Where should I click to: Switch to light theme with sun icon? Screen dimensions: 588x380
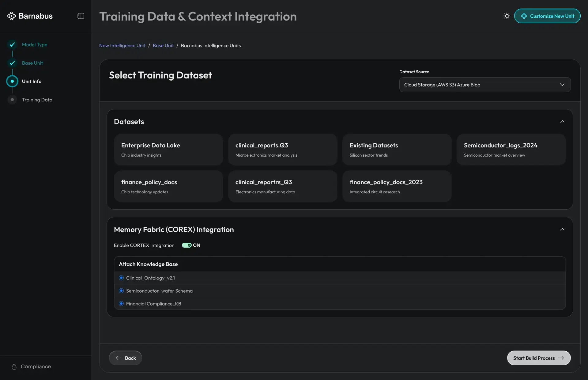pyautogui.click(x=507, y=16)
